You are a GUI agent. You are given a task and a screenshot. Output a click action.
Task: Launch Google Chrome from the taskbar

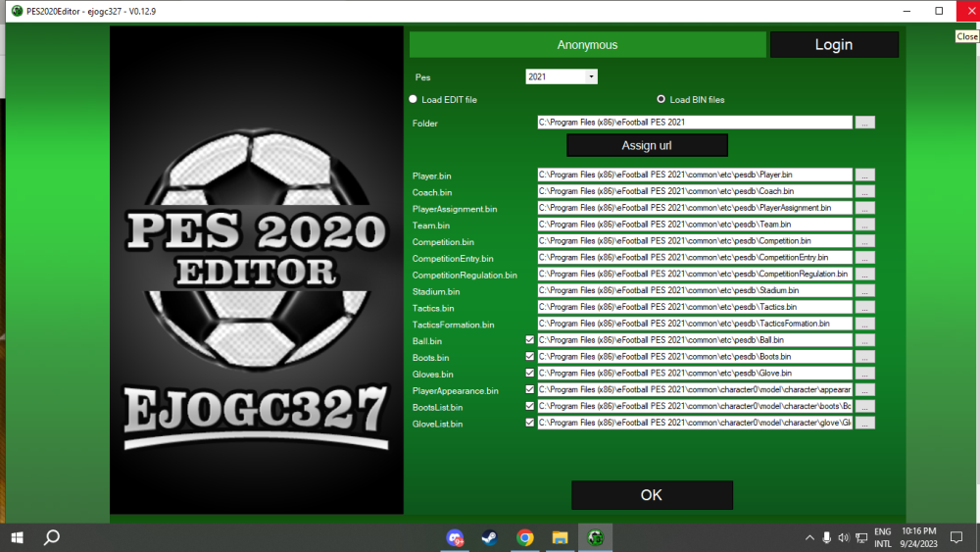525,537
